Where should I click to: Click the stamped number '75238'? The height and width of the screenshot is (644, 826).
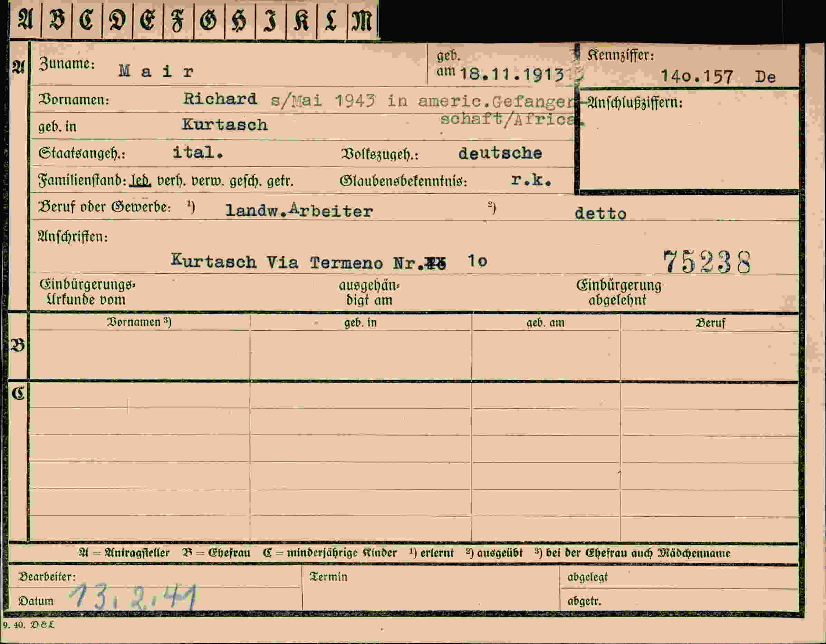point(707,262)
